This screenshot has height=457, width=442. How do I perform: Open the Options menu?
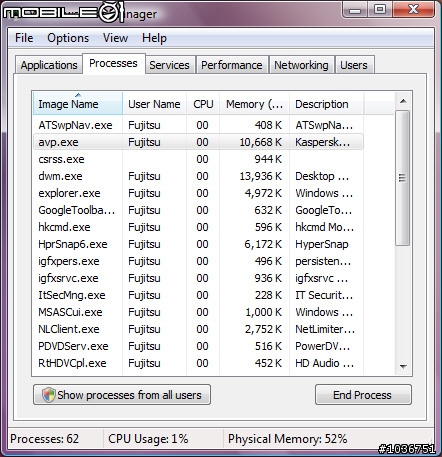pos(68,38)
